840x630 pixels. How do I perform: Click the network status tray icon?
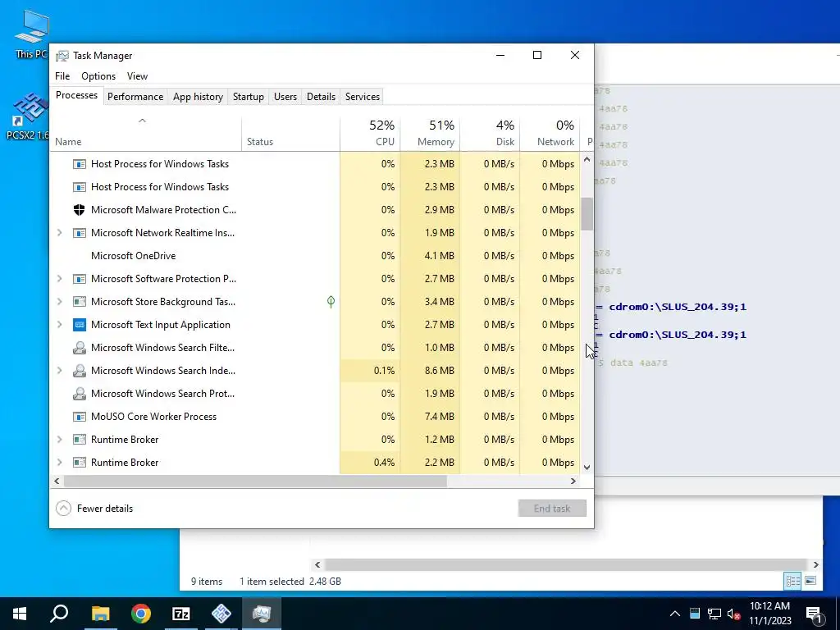click(x=714, y=614)
